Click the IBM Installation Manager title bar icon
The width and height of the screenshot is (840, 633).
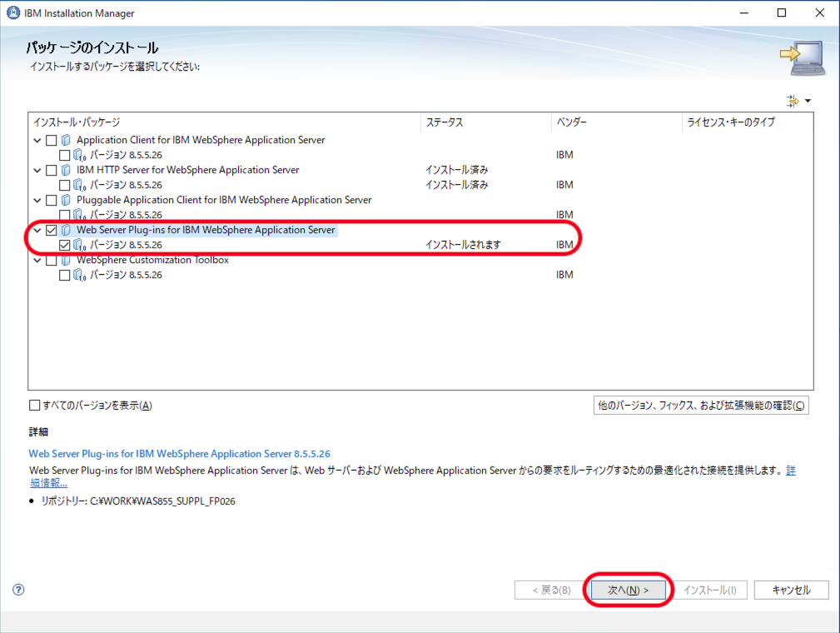[12, 12]
